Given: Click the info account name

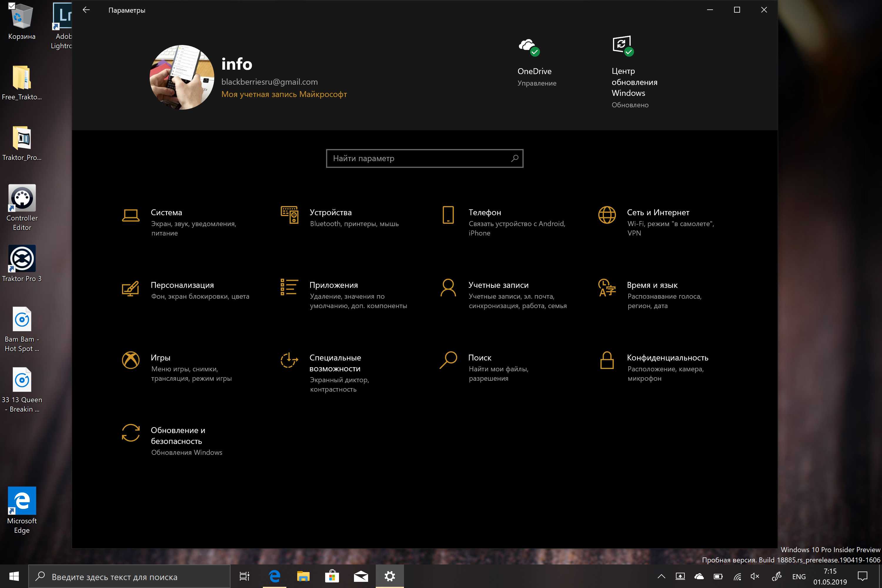Looking at the screenshot, I should 237,64.
